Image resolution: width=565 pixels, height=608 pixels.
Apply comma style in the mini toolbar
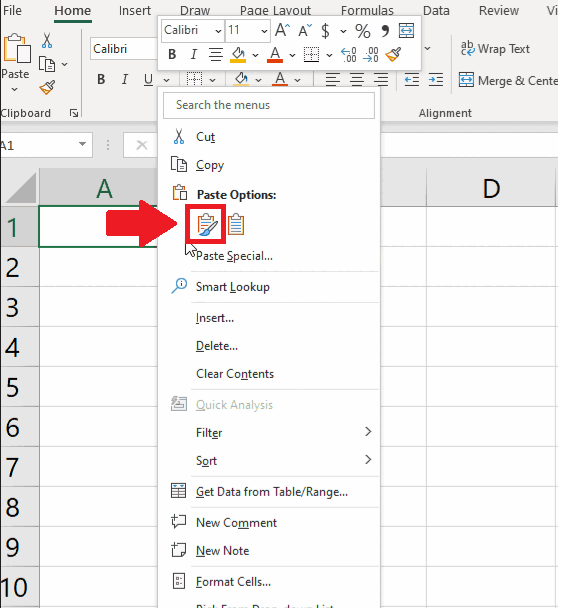pyautogui.click(x=385, y=31)
